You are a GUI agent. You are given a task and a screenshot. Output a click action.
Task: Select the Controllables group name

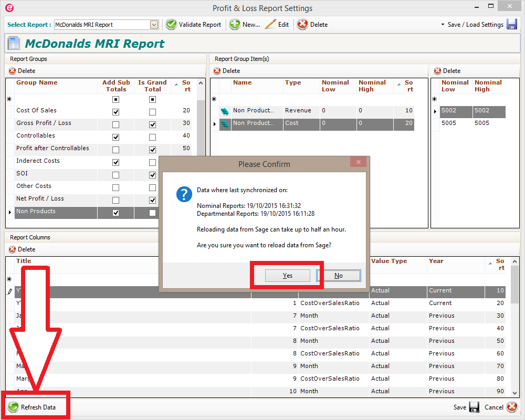[36, 135]
